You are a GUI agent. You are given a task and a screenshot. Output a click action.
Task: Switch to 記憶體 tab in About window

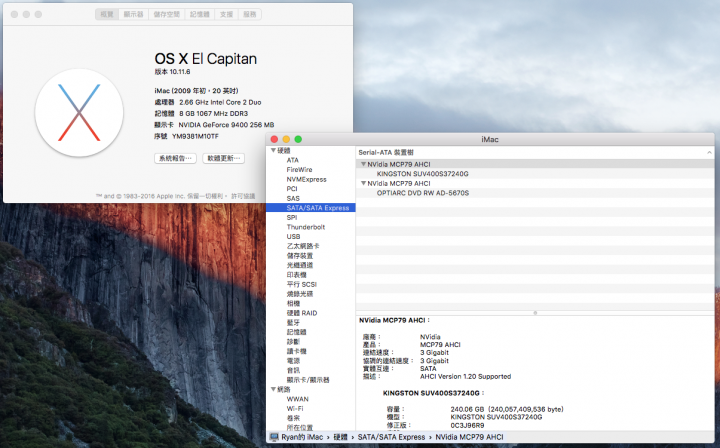[200, 14]
